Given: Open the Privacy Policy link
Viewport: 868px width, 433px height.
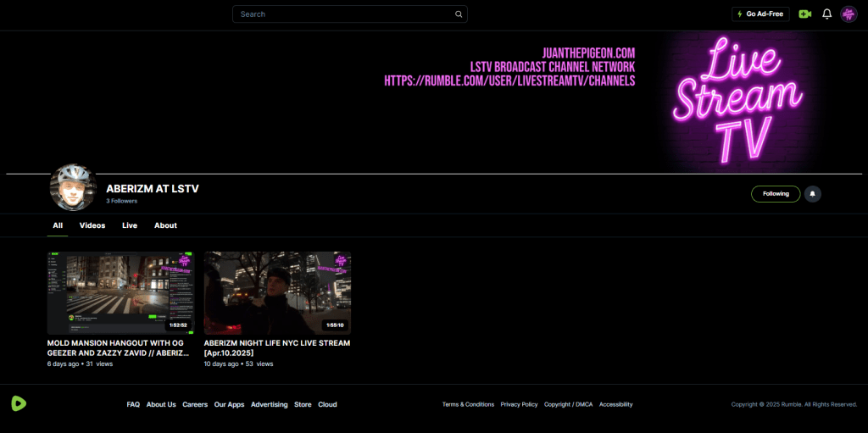Looking at the screenshot, I should (x=519, y=405).
